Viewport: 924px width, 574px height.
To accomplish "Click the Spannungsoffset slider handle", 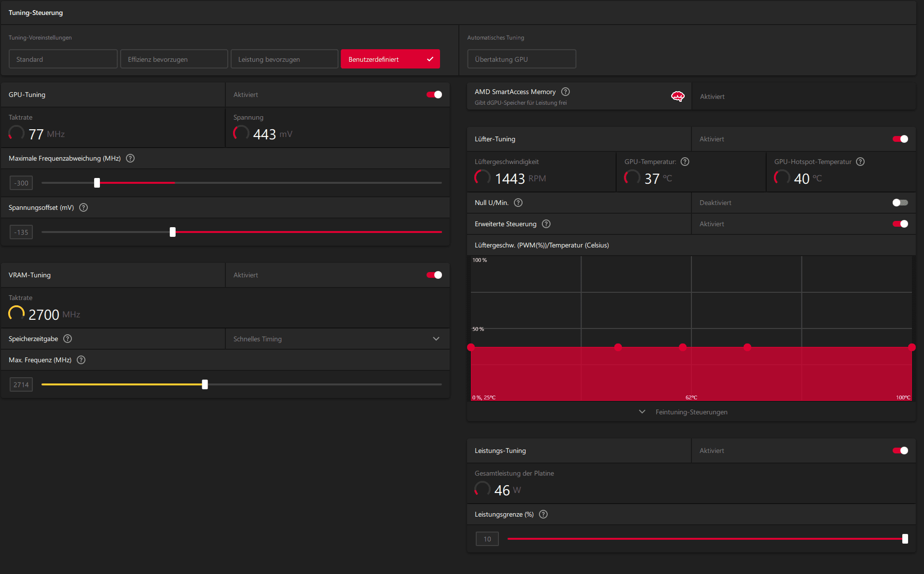I will coord(173,232).
